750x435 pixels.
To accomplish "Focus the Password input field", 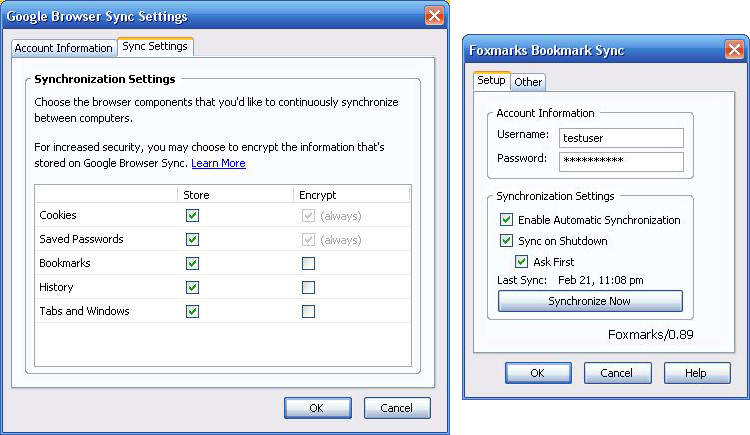I will click(x=621, y=161).
